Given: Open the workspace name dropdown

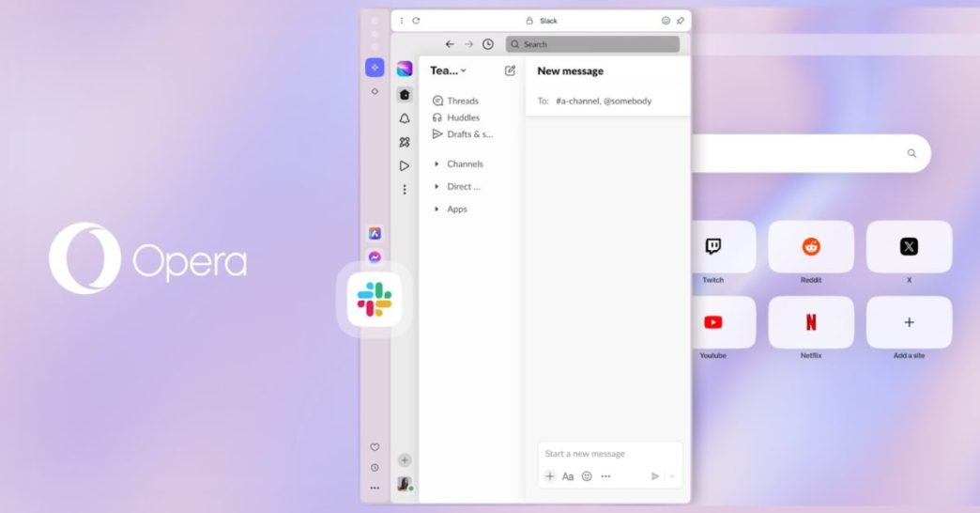Looking at the screenshot, I should pyautogui.click(x=449, y=70).
